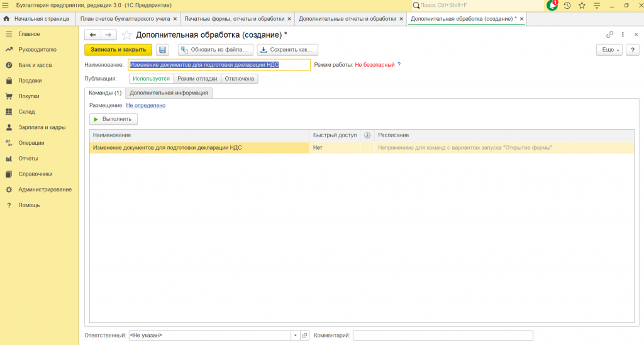
Task: Set publication to Режим отладки
Action: pos(197,79)
